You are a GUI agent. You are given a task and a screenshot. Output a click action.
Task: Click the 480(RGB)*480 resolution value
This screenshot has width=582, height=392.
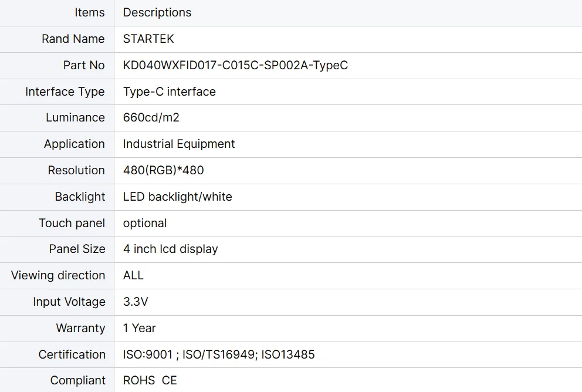[163, 170]
